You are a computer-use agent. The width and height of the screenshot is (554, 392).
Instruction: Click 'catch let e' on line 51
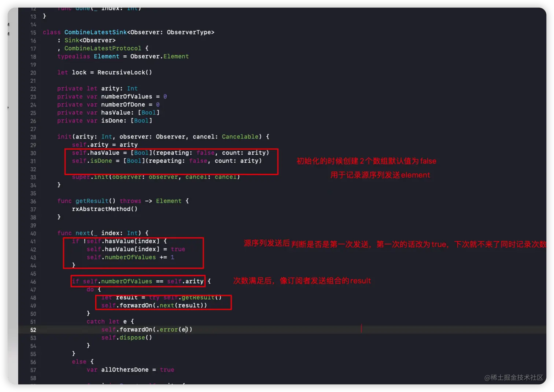(107, 322)
